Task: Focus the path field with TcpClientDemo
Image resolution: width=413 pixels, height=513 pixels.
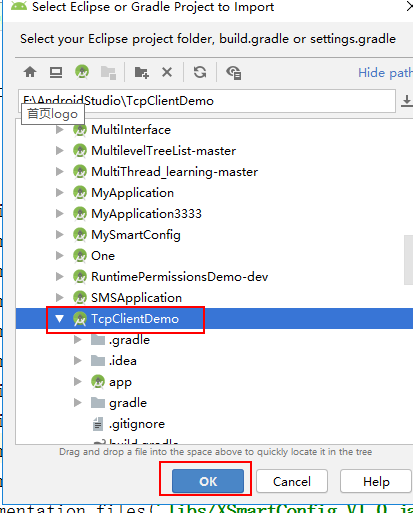Action: [207, 101]
